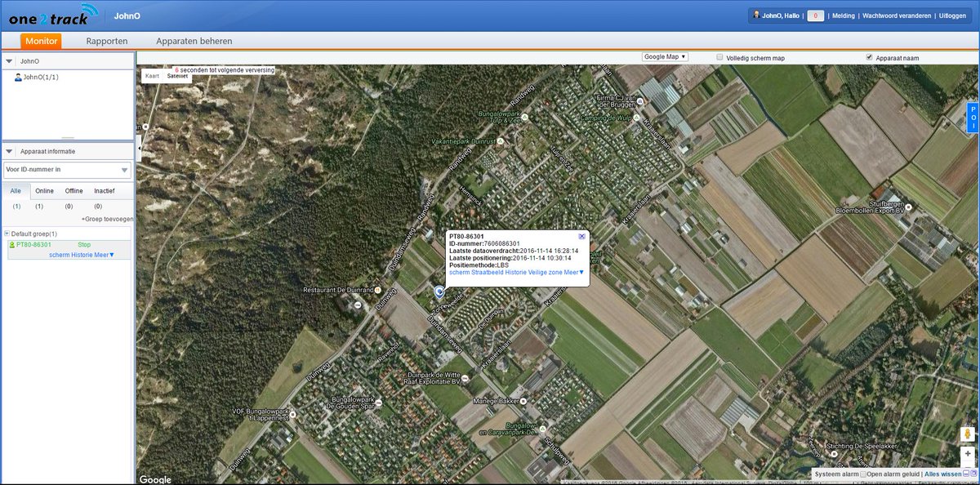Open the message counter badge showing 0
980x485 pixels.
[815, 16]
